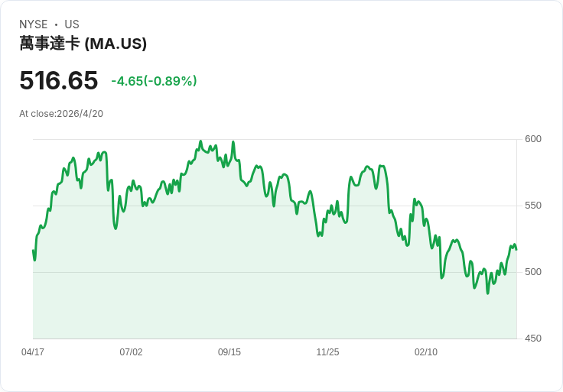Click the 550 horizontal gridline
Screen dimensions: 563x392
click(275, 206)
